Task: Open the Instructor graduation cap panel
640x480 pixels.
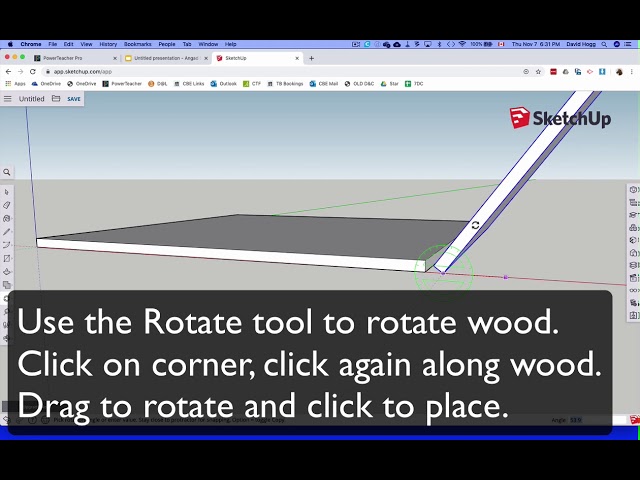Action: click(x=633, y=215)
